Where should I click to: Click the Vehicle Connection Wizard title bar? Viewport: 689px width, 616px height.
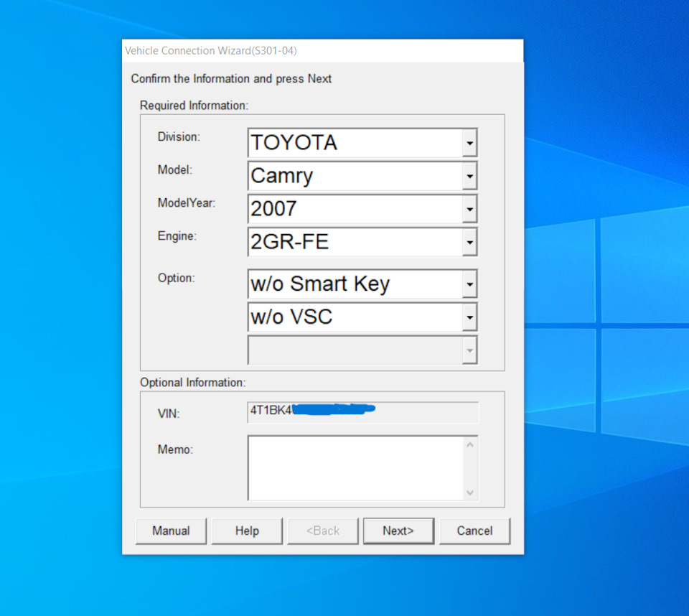coord(322,50)
